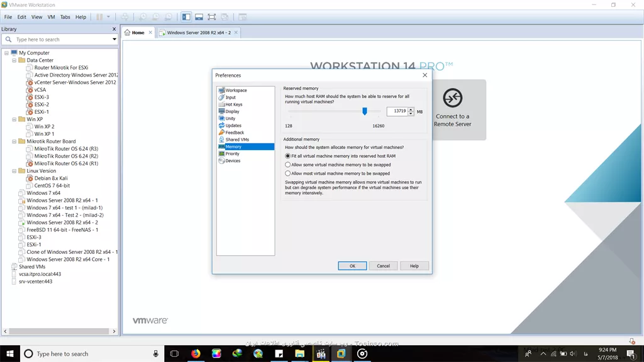Collapse the Win XP folder
Image resolution: width=644 pixels, height=362 pixels.
(x=14, y=119)
